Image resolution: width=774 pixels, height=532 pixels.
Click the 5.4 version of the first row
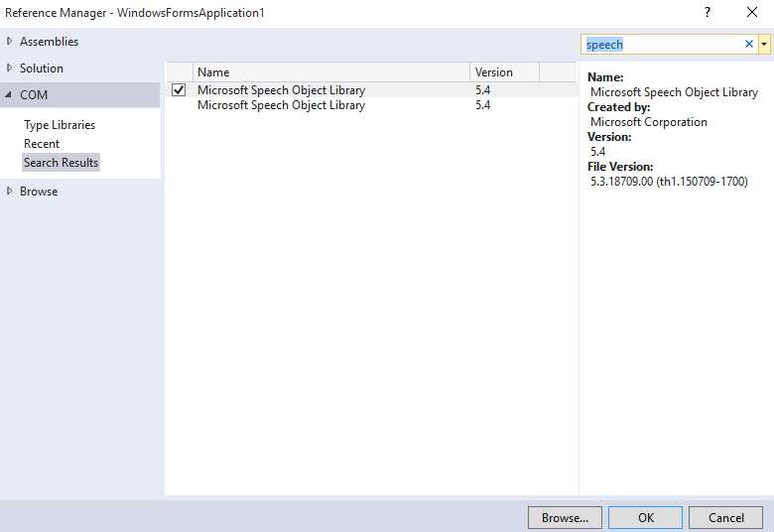(x=483, y=90)
